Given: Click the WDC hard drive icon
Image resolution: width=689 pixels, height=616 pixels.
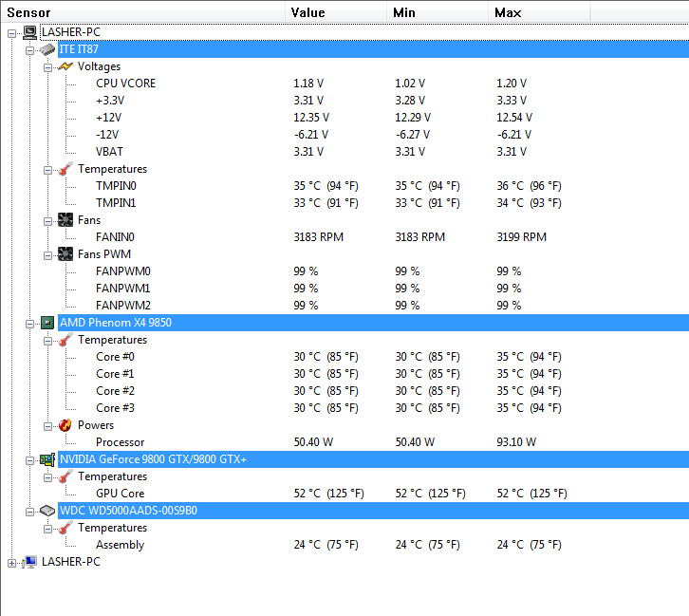Looking at the screenshot, I should [x=47, y=511].
